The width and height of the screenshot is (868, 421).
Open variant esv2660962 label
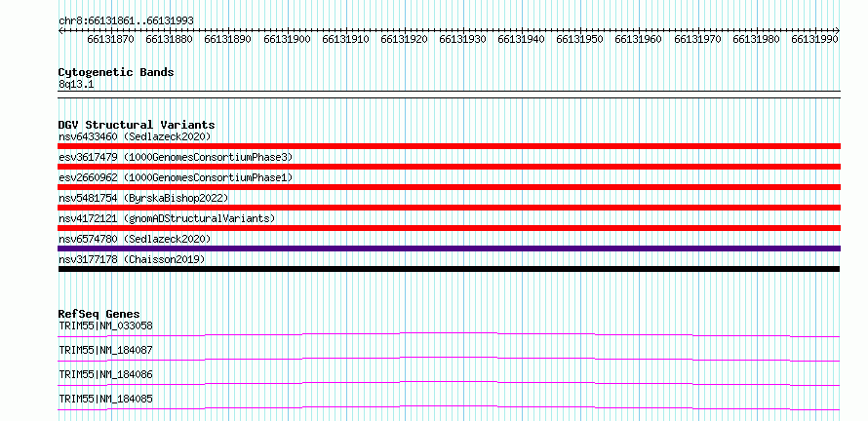coord(176,177)
